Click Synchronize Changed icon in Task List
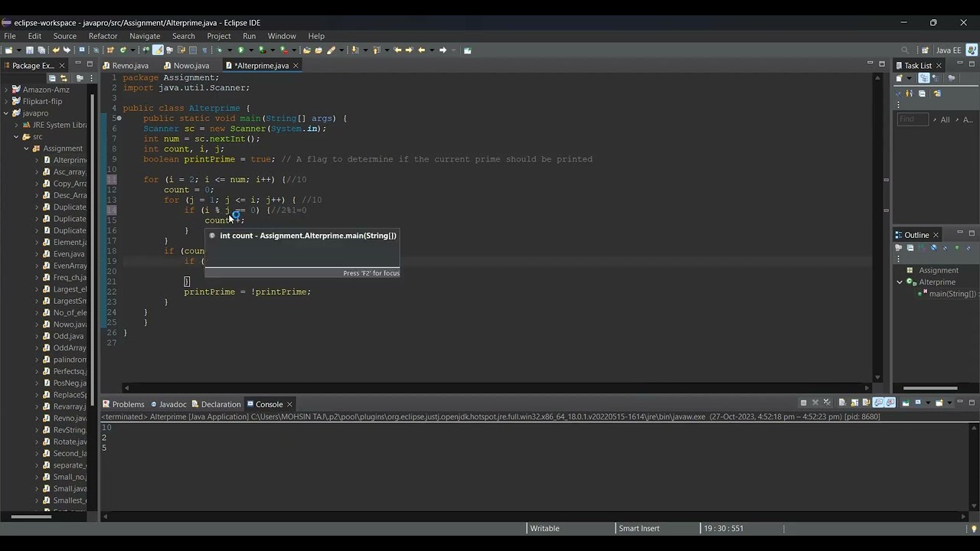Viewport: 980px width, 551px height. 936,93
